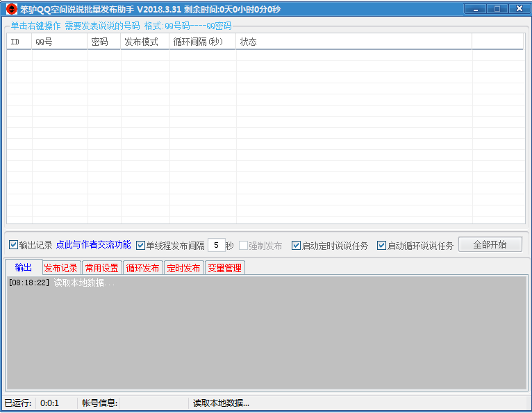Click the 发布模式 column header

tap(145, 42)
